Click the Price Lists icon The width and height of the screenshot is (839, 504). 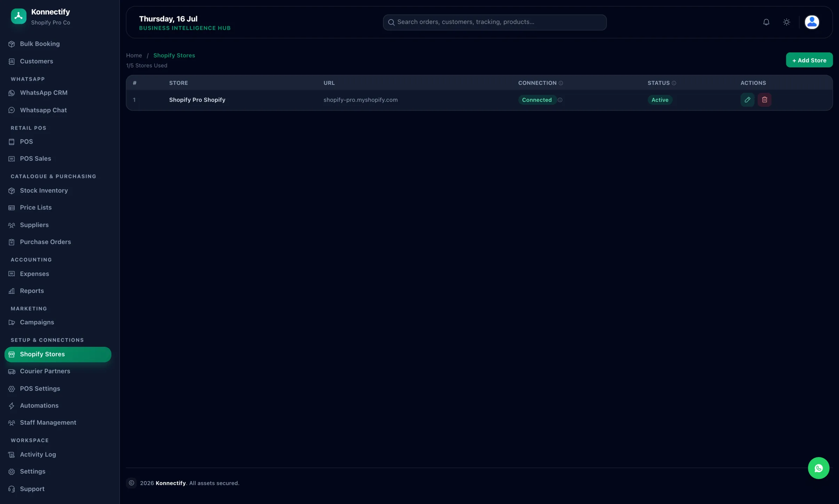[x=12, y=208]
